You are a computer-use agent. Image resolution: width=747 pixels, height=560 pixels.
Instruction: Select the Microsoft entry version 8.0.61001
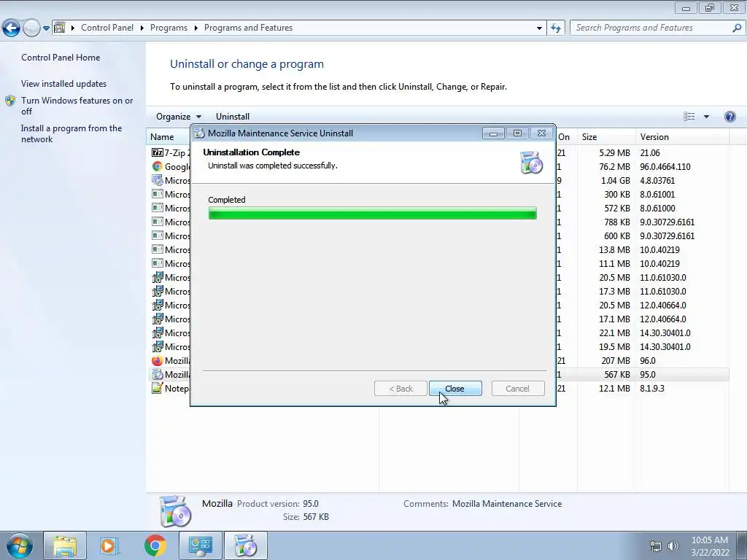pyautogui.click(x=439, y=194)
